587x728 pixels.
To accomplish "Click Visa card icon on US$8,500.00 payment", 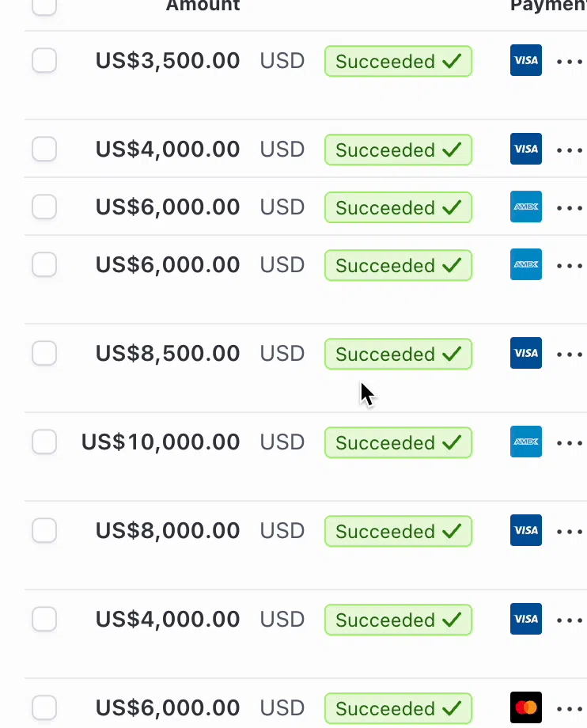I will coord(526,354).
